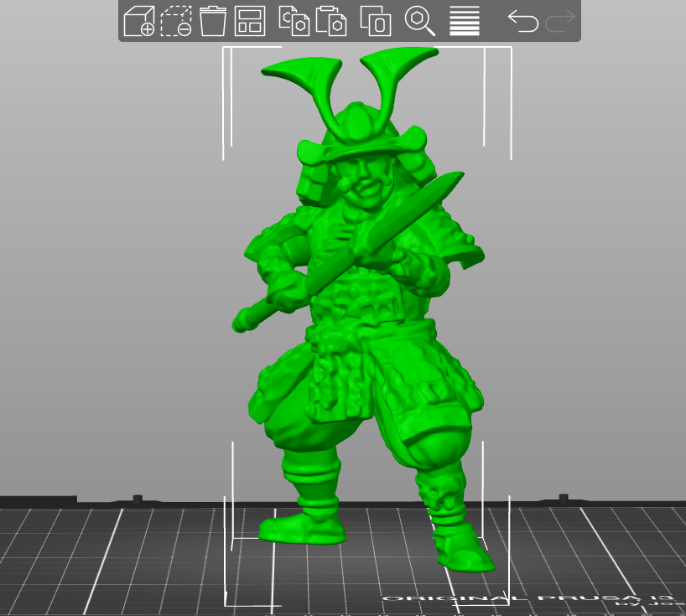Click the Add object icon
The width and height of the screenshot is (686, 616).
point(139,21)
